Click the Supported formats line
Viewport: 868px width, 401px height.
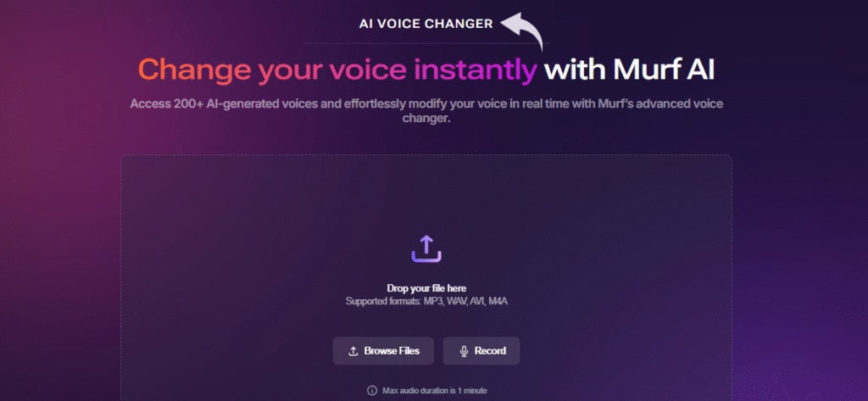point(426,302)
